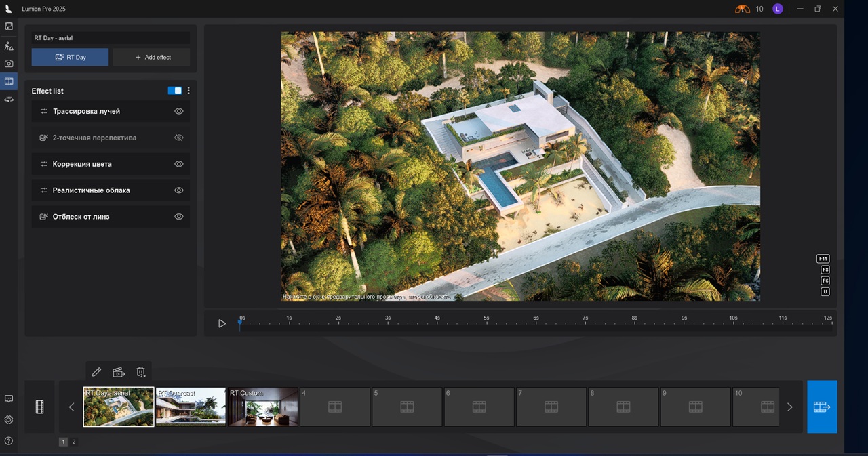The image size is (868, 456).
Task: Open 360 panorama mode icon
Action: pos(9,100)
